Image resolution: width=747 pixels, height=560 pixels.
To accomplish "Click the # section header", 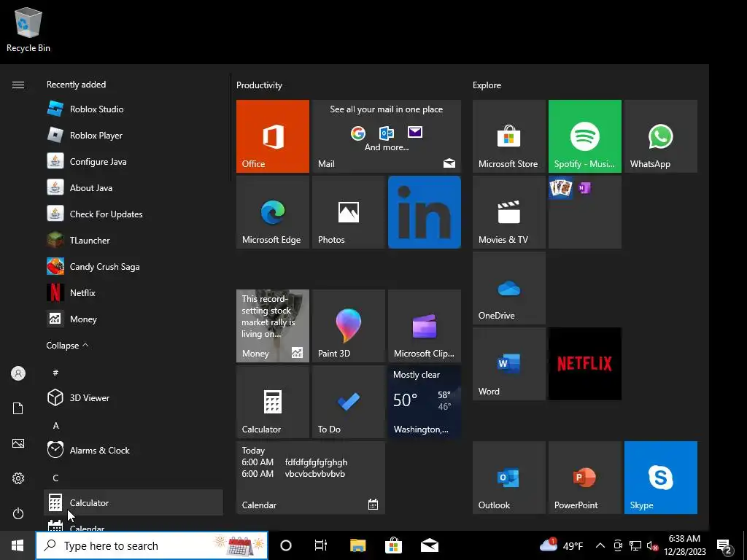I will (55, 373).
